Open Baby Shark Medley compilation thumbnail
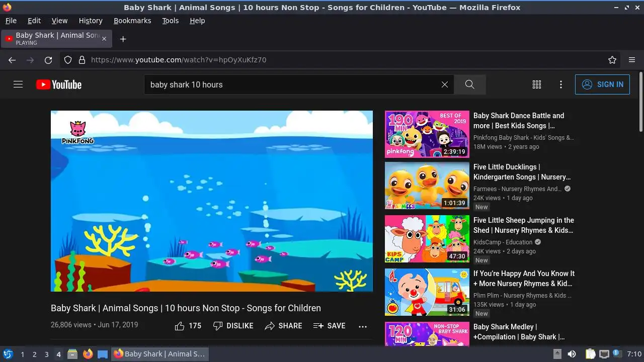644x362 pixels. [427, 334]
